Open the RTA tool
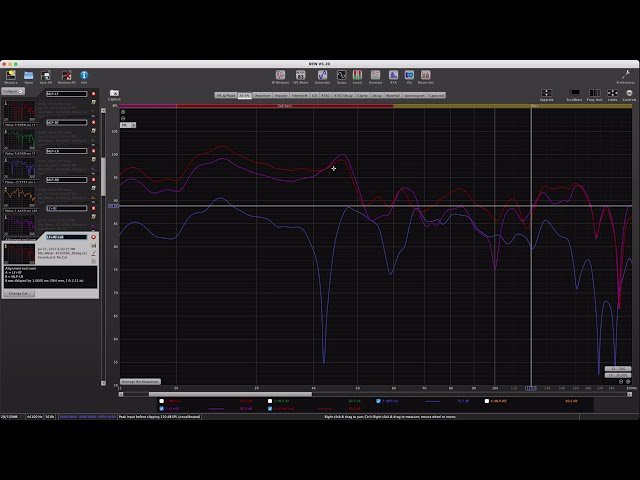 tap(393, 75)
